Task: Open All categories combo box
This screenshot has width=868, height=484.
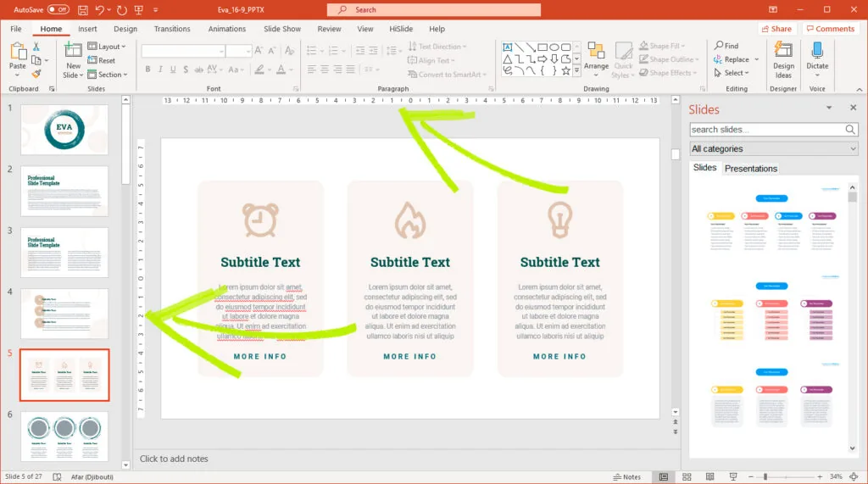Action: [773, 148]
